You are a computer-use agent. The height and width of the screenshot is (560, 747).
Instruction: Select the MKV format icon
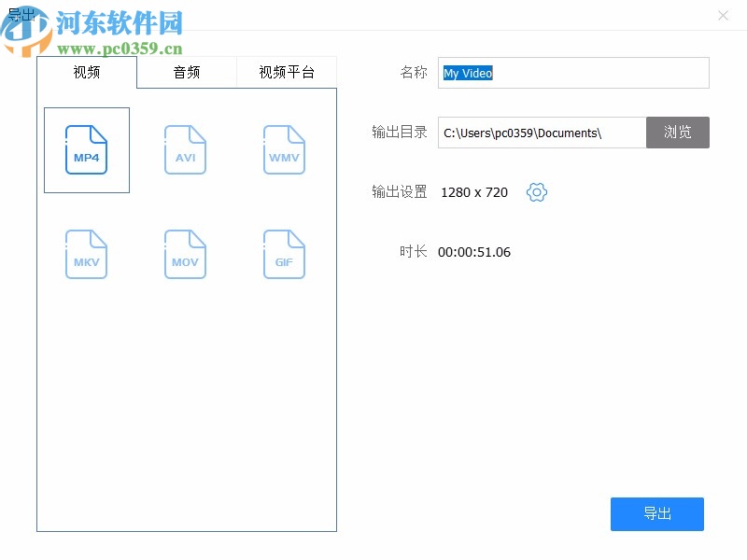coord(86,253)
